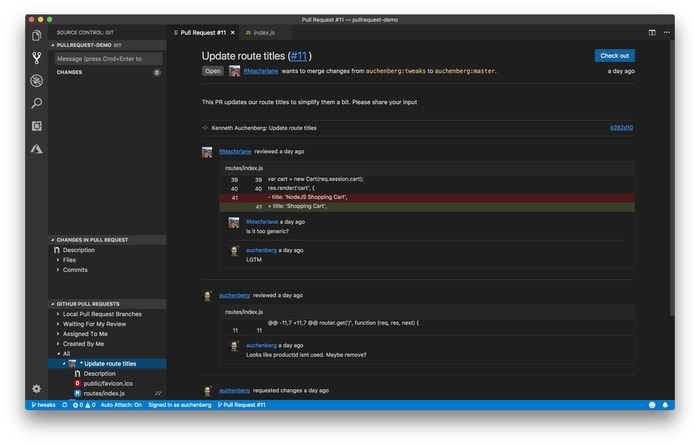Click auchenberg link above LGTM comment

click(x=261, y=250)
